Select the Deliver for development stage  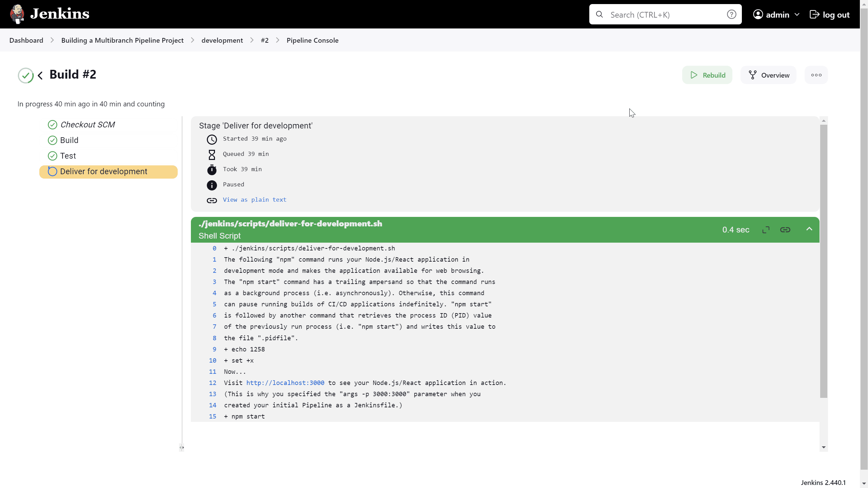(104, 171)
